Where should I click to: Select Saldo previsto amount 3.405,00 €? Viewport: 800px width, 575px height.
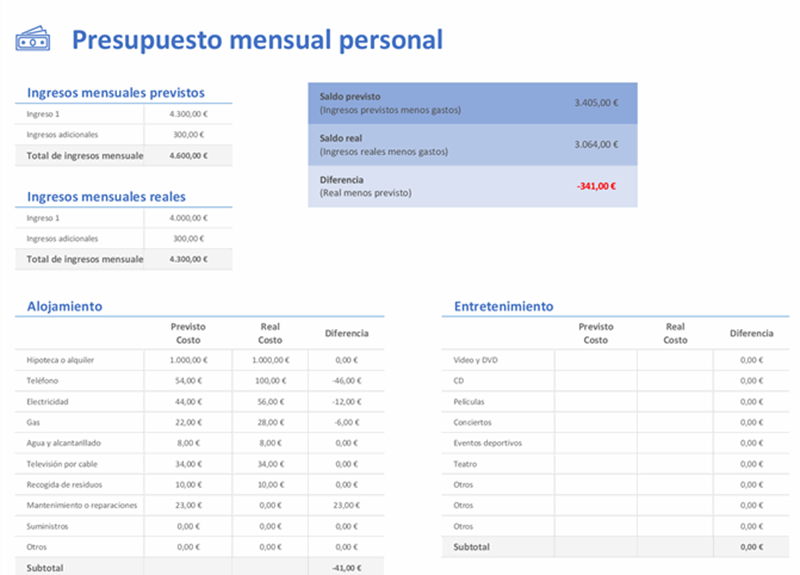[596, 103]
